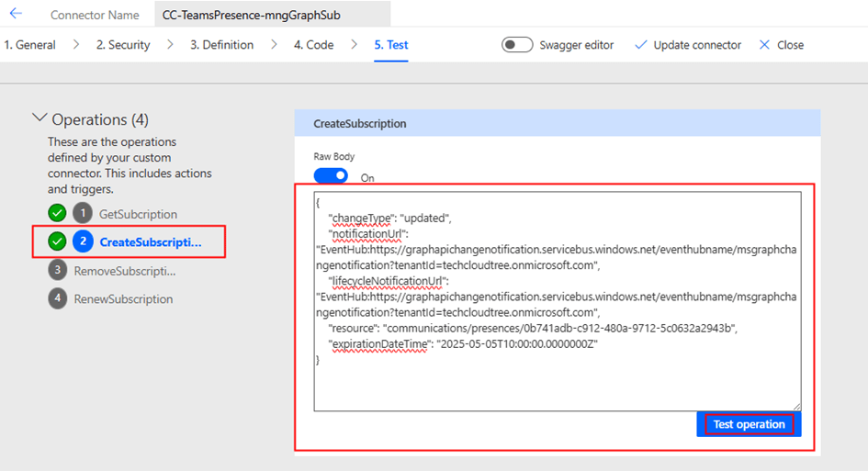This screenshot has height=471, width=868.
Task: Click chevron after 1. General step
Action: click(x=75, y=45)
